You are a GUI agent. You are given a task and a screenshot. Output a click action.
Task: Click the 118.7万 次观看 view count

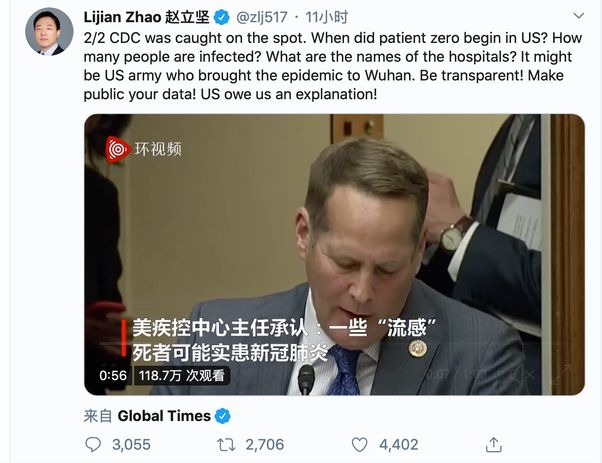(x=182, y=375)
